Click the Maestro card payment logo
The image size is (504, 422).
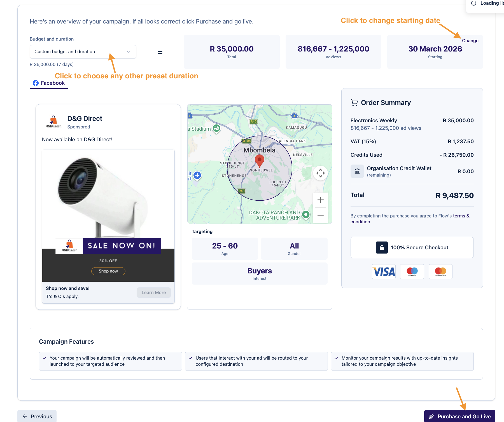click(412, 272)
